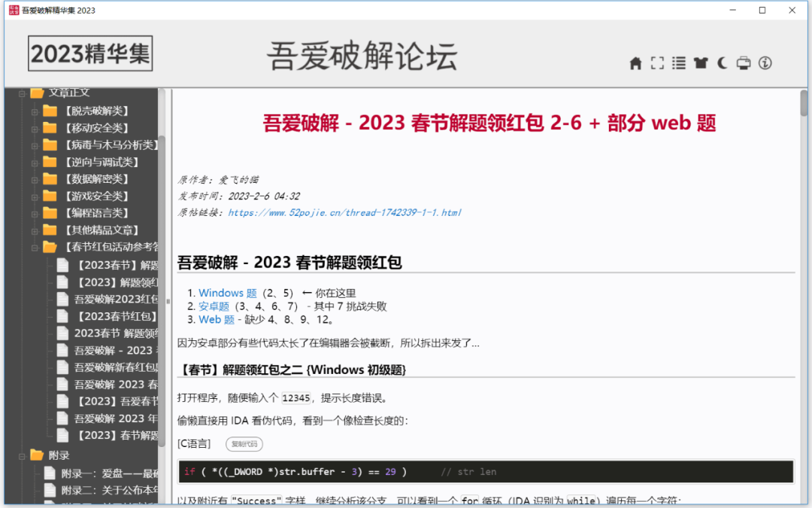Viewport: 812px width, 508px height.
Task: Click the 2023精华集 logo box
Action: tap(90, 53)
